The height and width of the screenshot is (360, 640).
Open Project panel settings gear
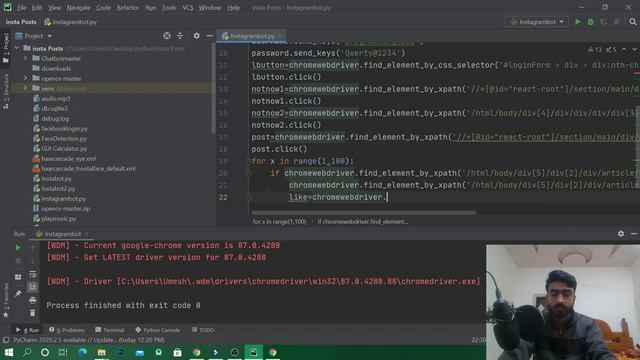[x=197, y=36]
